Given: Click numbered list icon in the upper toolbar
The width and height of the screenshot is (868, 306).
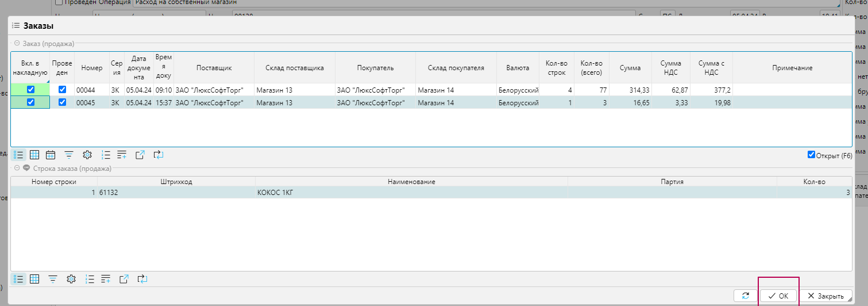Looking at the screenshot, I should click(106, 155).
